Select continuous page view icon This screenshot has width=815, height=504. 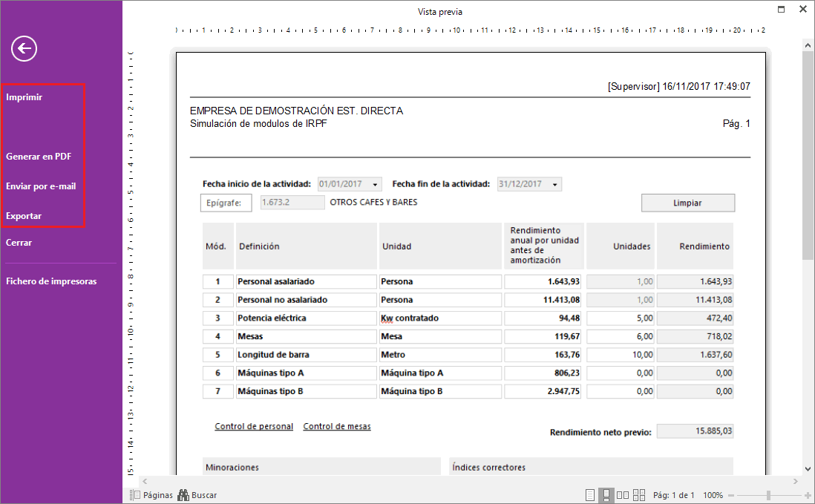tap(606, 495)
